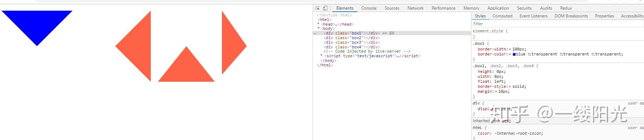Toggle the device toolbar icon

[325, 8]
